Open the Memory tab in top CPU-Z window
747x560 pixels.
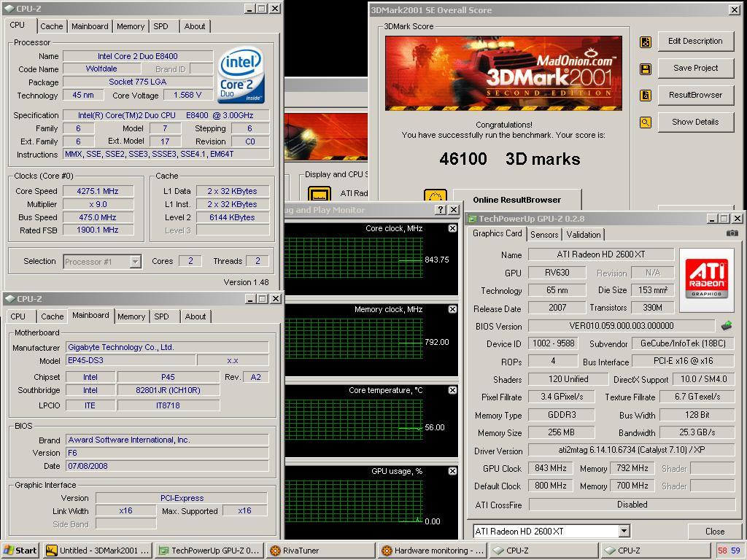point(131,27)
